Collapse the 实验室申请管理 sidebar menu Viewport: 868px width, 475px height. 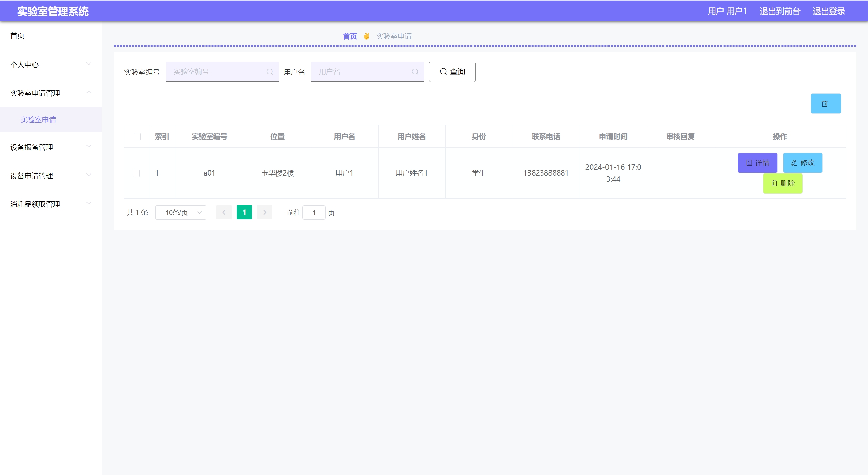(x=51, y=93)
